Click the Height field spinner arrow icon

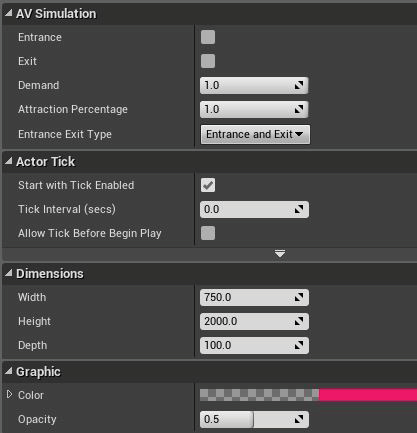(299, 321)
